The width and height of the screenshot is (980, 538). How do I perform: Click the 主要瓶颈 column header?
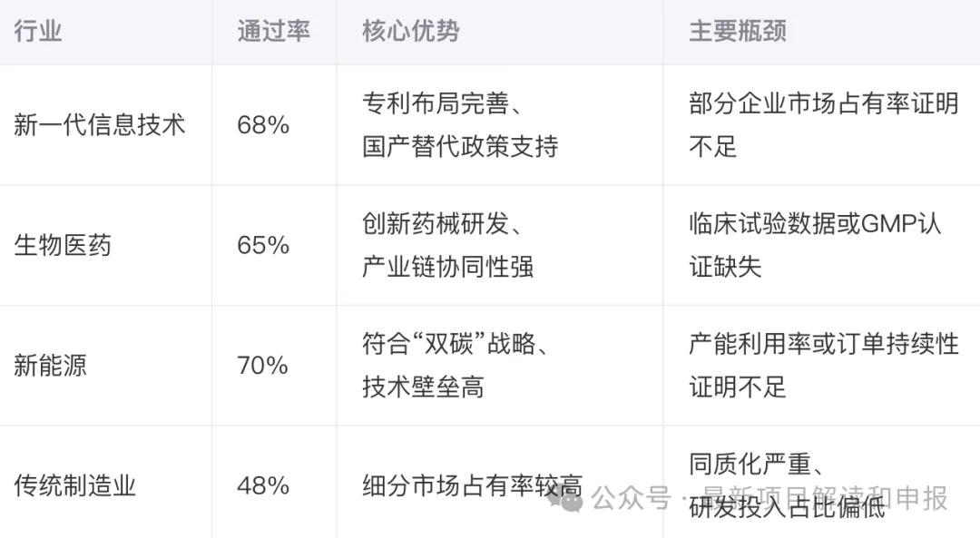tap(738, 31)
